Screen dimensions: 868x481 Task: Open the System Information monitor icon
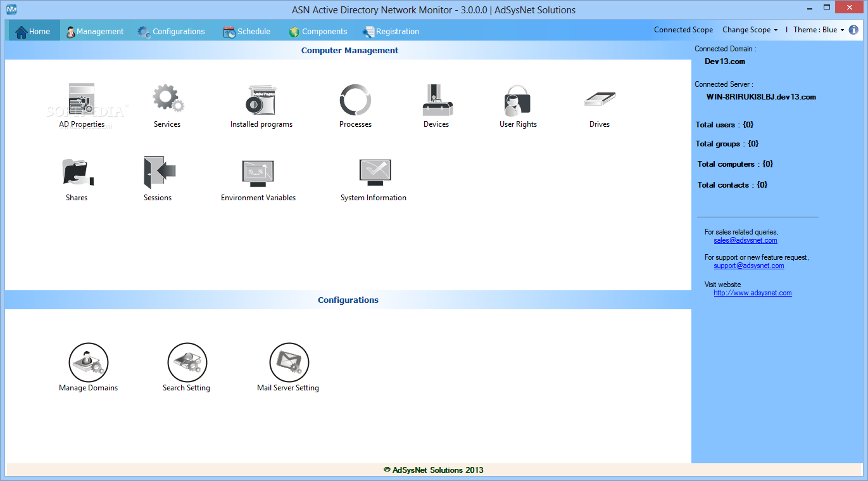tap(375, 172)
